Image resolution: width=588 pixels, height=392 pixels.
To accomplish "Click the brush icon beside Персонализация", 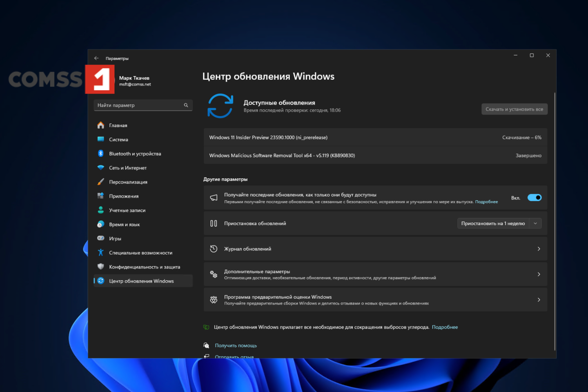I will point(101,181).
